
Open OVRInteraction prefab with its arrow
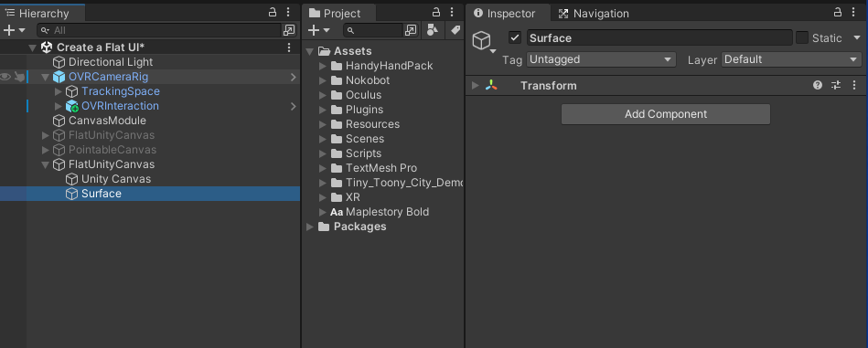pos(294,106)
